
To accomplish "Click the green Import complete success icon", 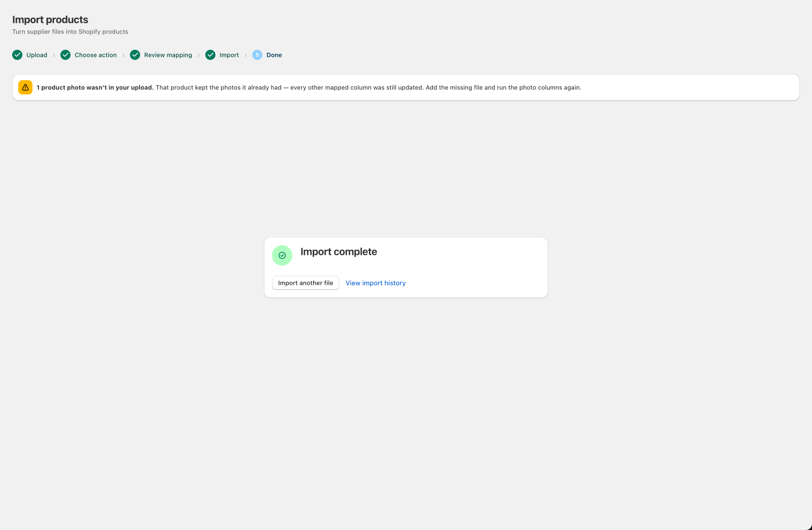I will [x=282, y=255].
